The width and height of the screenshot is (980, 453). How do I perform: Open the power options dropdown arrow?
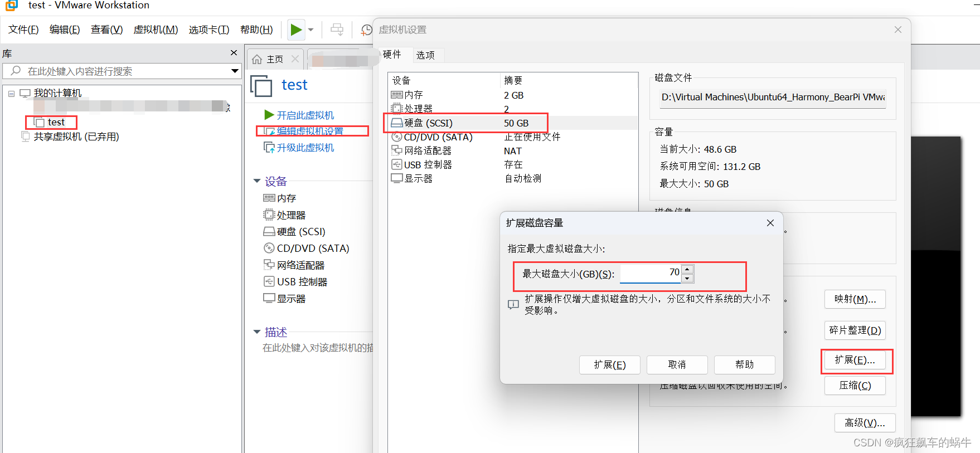click(311, 30)
